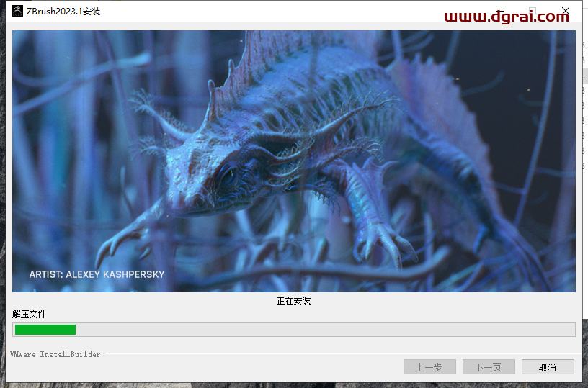Image resolution: width=588 pixels, height=388 pixels.
Task: Click the 取消 (Cancel) button
Action: click(x=548, y=367)
